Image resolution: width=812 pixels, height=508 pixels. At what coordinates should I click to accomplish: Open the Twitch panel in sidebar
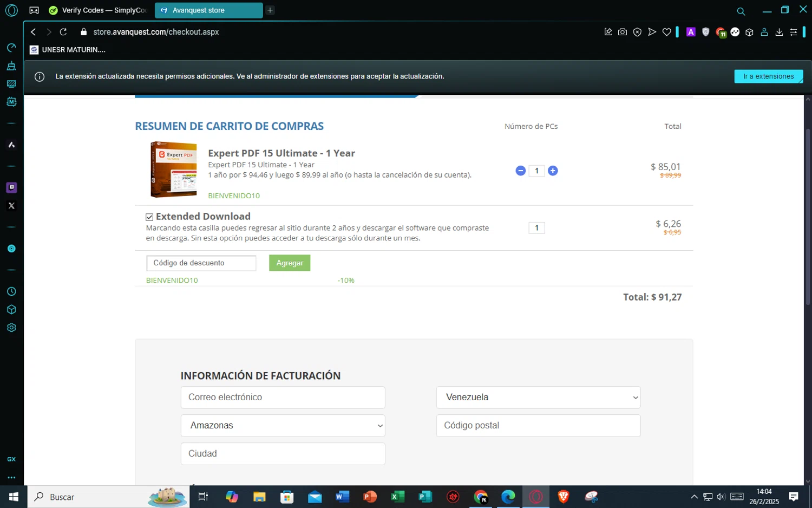click(11, 187)
